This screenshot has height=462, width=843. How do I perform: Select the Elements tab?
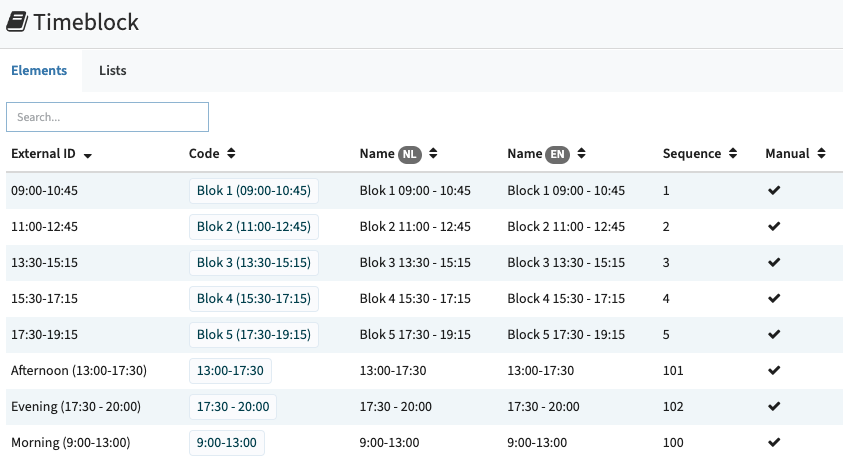[x=39, y=70]
